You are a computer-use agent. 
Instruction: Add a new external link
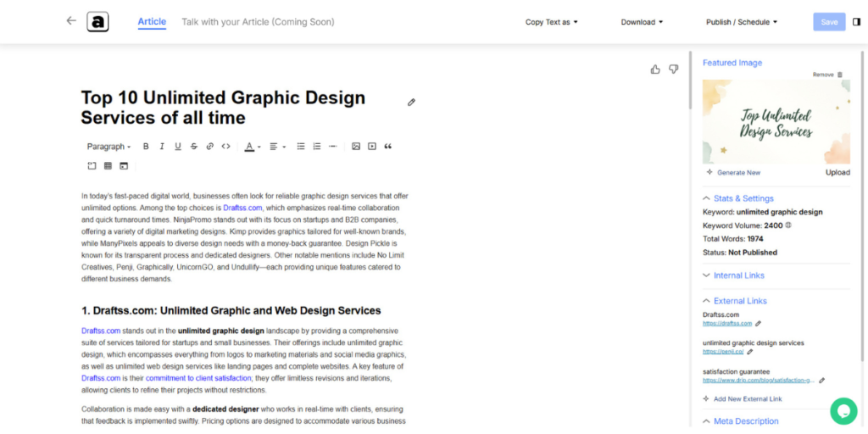click(743, 398)
